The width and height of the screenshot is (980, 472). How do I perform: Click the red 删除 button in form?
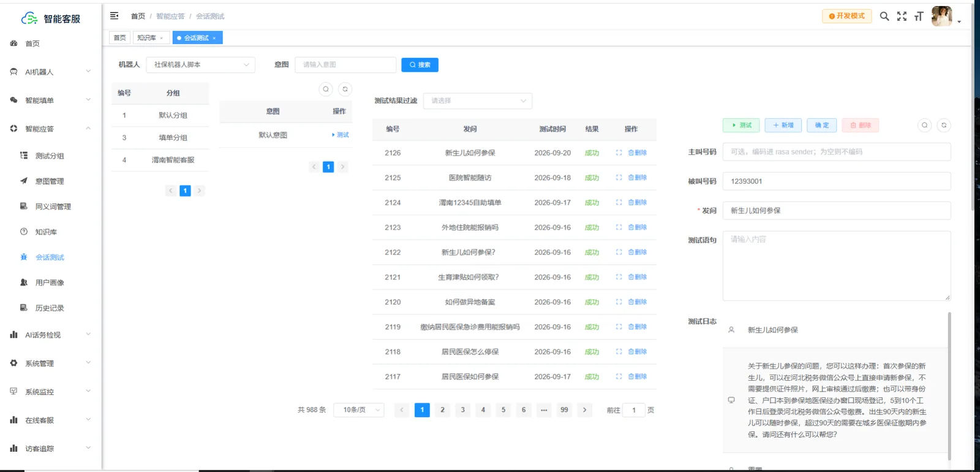861,125
